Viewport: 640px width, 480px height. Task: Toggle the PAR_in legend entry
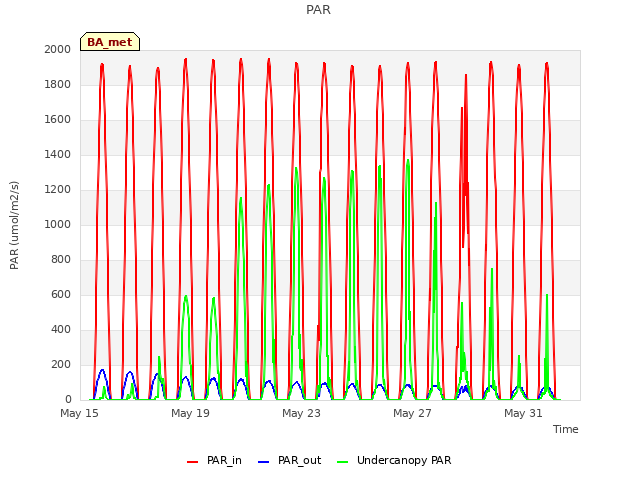click(x=214, y=460)
